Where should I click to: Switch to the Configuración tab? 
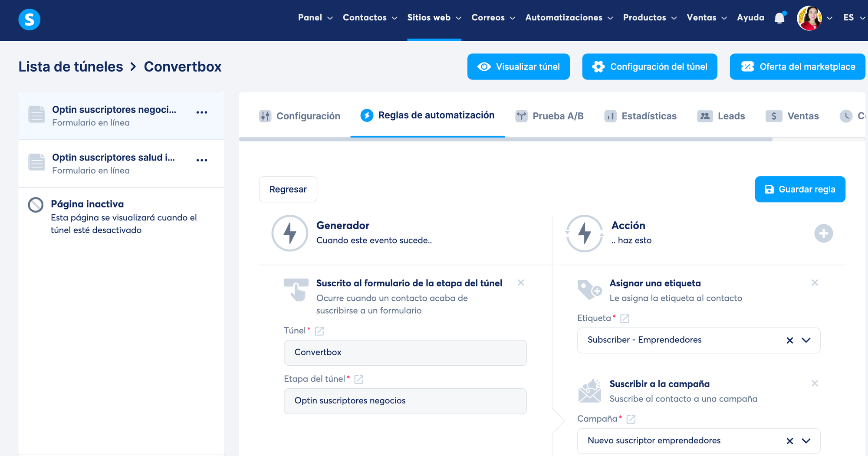[x=300, y=116]
